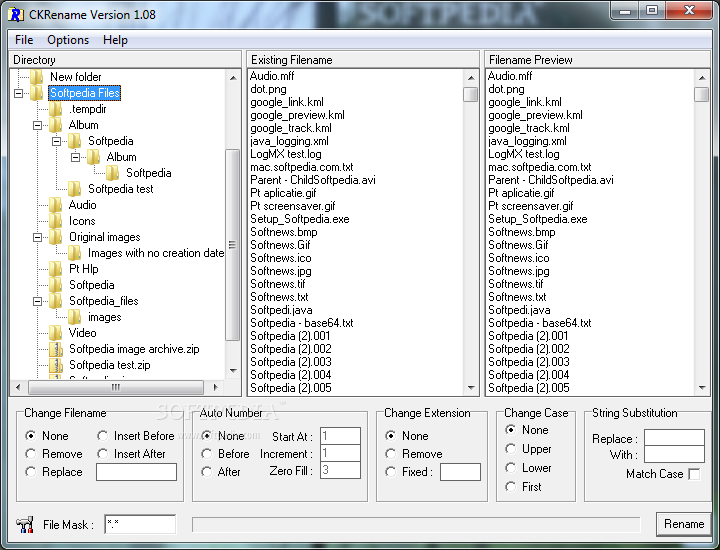This screenshot has width=720, height=550.
Task: Collapse the Softpedia_files node
Action: [37, 301]
